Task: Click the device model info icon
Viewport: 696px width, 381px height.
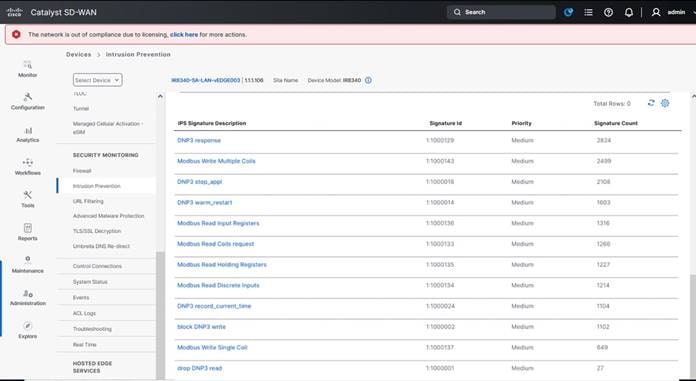Action: pyautogui.click(x=368, y=80)
